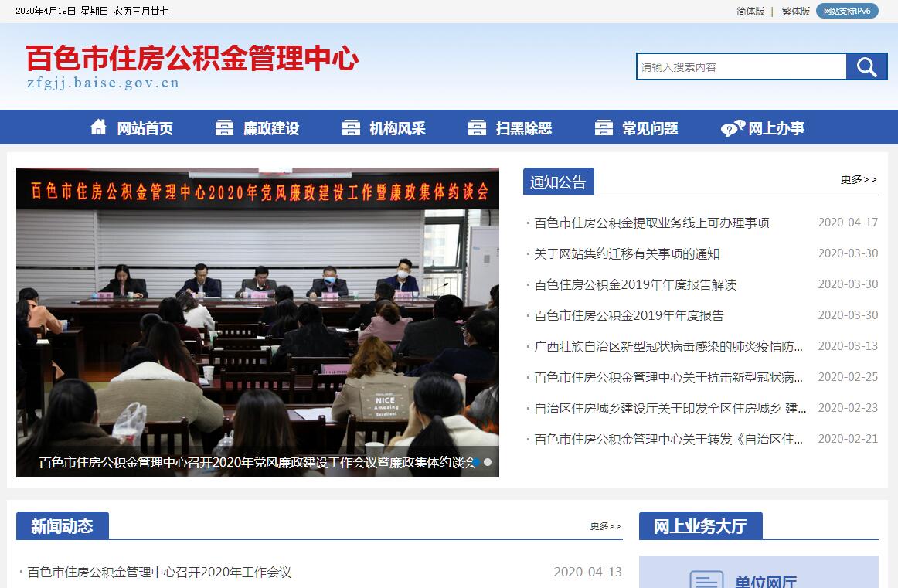This screenshot has width=898, height=588.
Task: Click the home icon beside 网站首页
Action: 98,127
